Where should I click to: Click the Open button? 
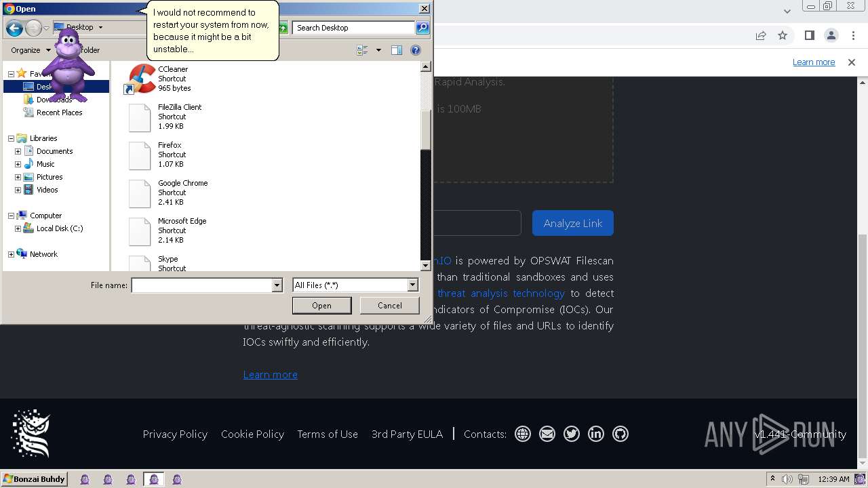pos(321,306)
